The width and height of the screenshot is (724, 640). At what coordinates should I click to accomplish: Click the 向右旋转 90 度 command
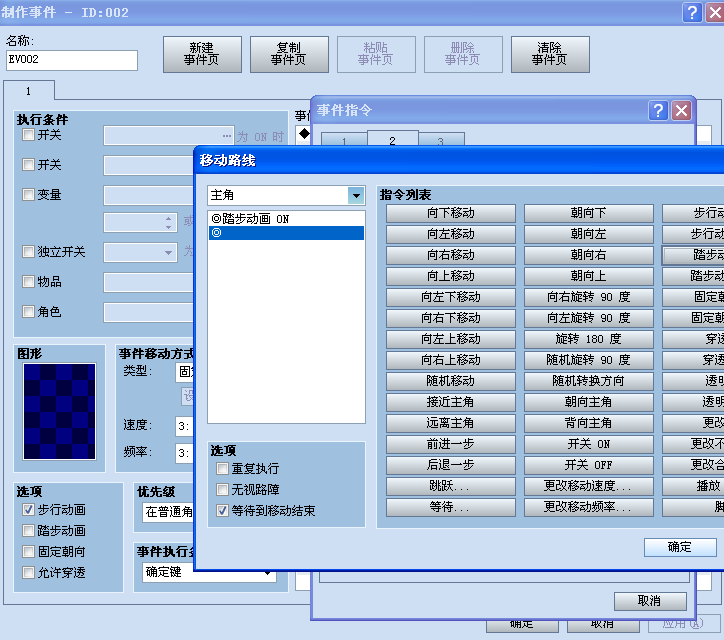coord(589,297)
